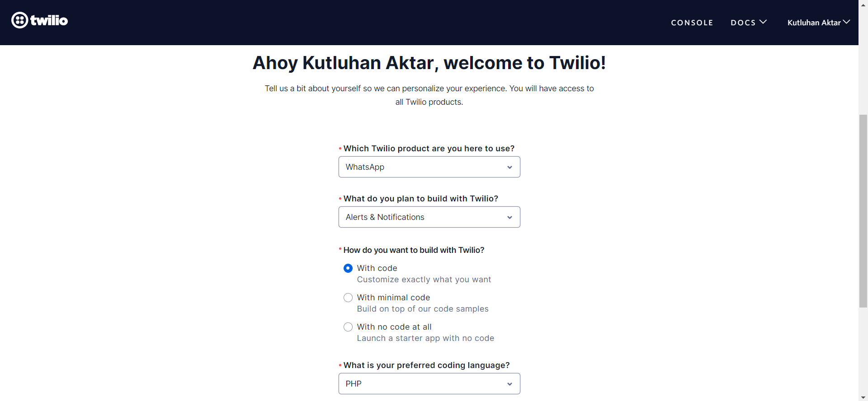Click the DOCS chevron arrow
The image size is (868, 401).
[763, 22]
